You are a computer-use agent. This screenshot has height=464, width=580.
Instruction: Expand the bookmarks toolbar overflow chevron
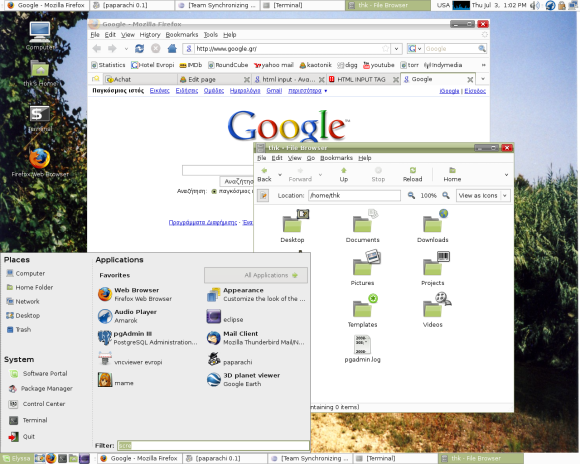tap(483, 65)
